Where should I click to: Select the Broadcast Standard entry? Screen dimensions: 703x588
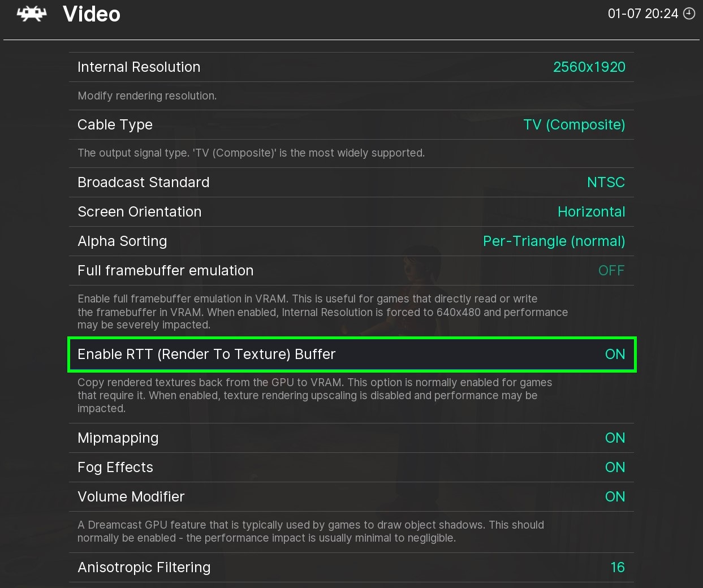[x=143, y=183]
